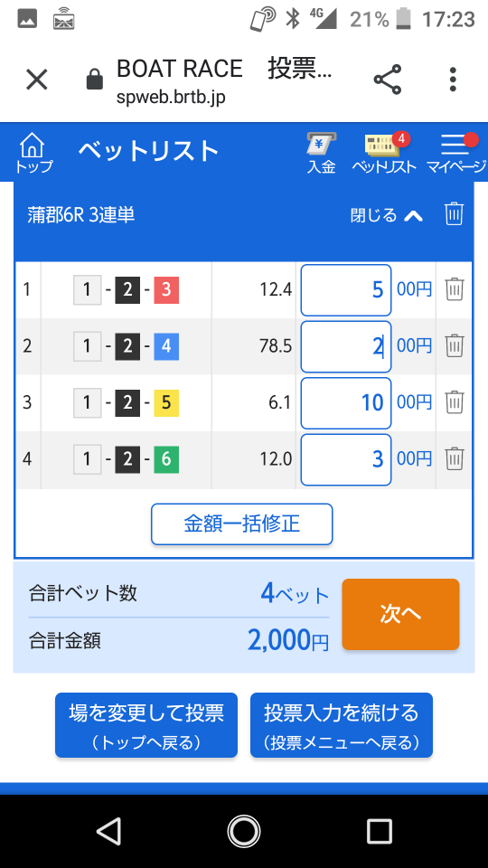Tap the browser share icon
Image resolution: width=488 pixels, height=868 pixels.
tap(388, 80)
